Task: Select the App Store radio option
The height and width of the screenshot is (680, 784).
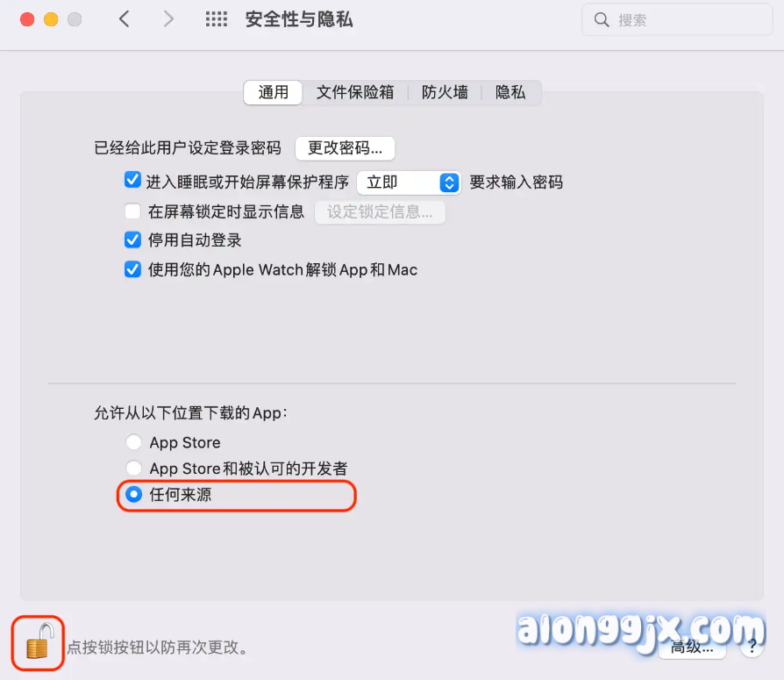Action: click(x=133, y=442)
